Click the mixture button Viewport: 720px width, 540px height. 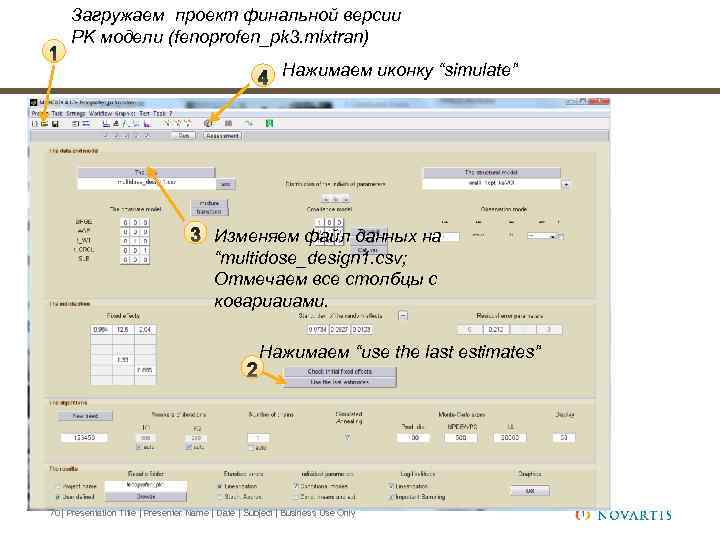point(209,203)
